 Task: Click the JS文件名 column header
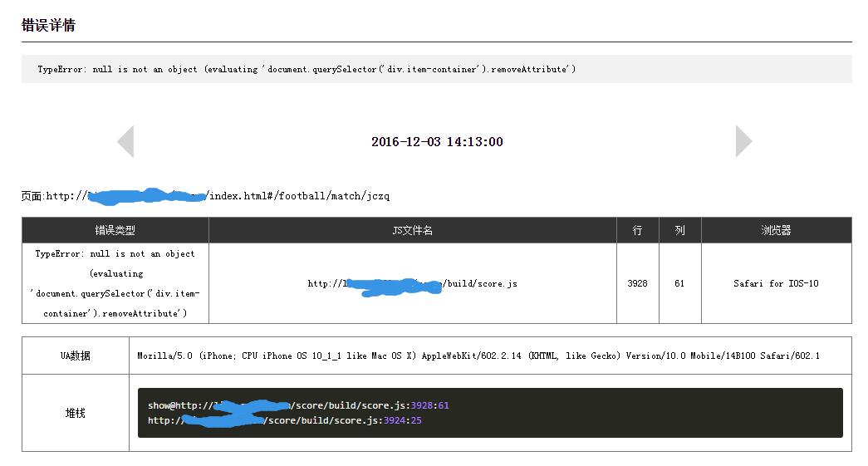click(412, 230)
